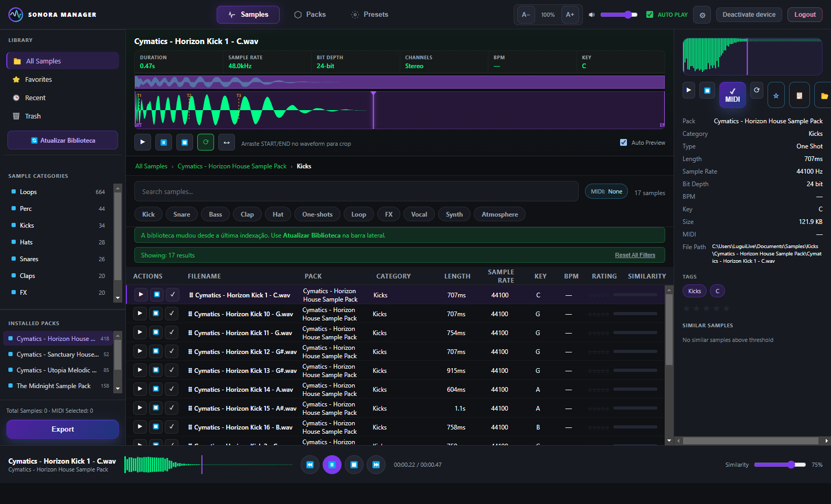Screen dimensions: 831x504
Task: Play sample in waveform editor
Action: [x=143, y=142]
